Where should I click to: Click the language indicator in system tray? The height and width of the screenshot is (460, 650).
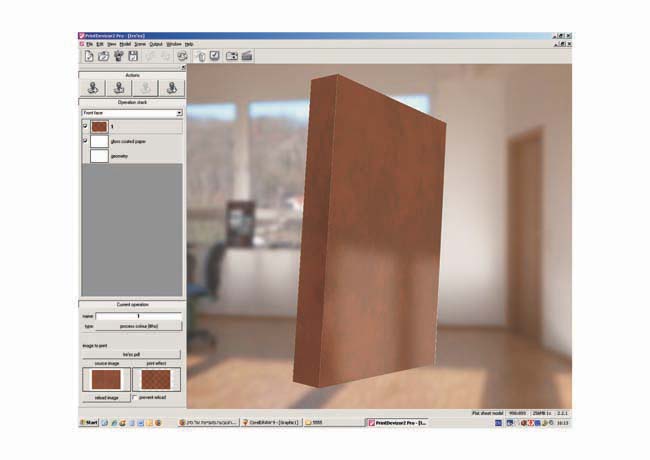coord(499,423)
